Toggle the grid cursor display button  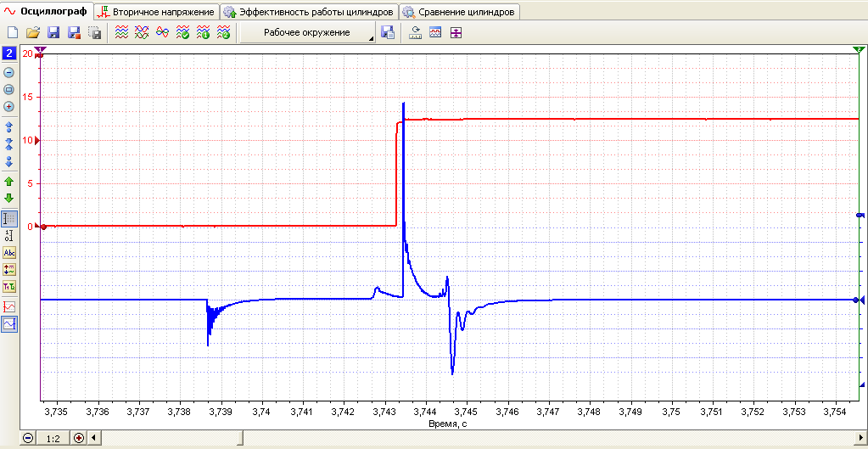coord(9,218)
